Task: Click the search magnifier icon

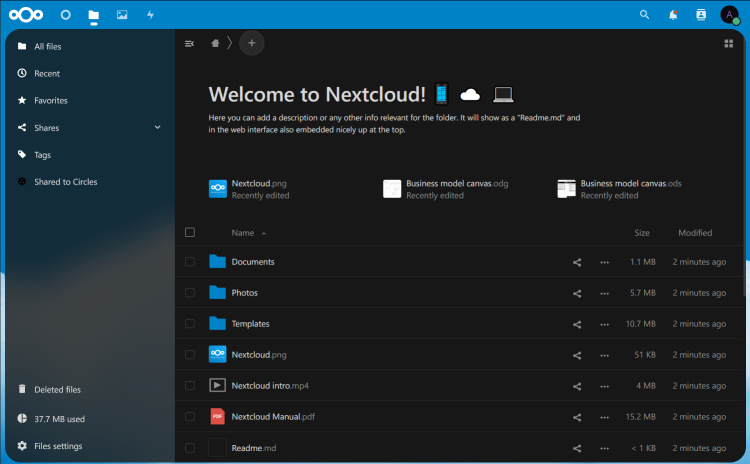Action: tap(644, 15)
